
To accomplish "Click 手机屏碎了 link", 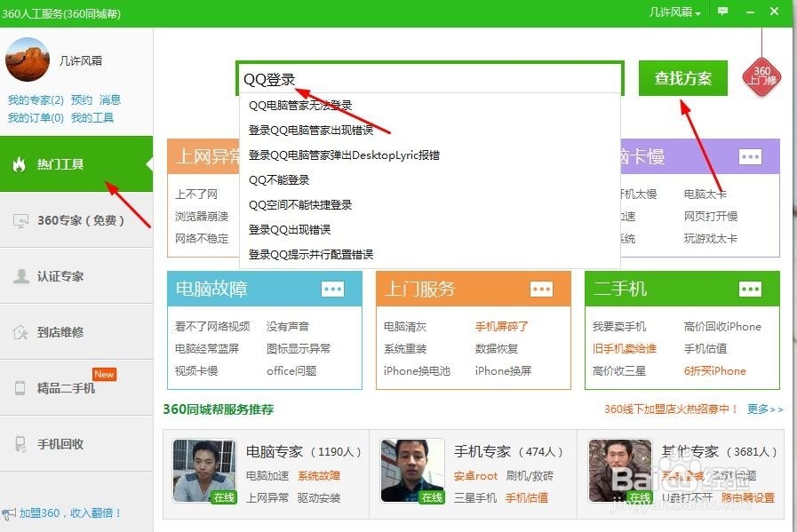I will tap(502, 326).
